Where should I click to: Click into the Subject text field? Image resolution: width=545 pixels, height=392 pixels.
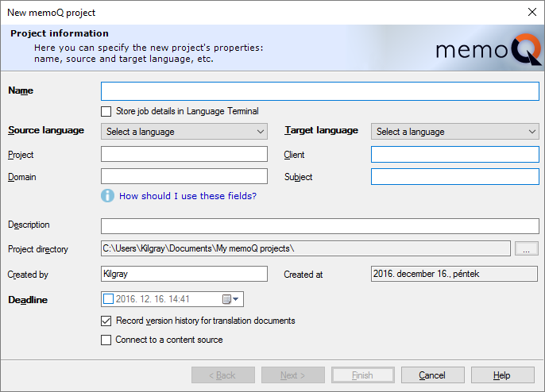pyautogui.click(x=455, y=176)
